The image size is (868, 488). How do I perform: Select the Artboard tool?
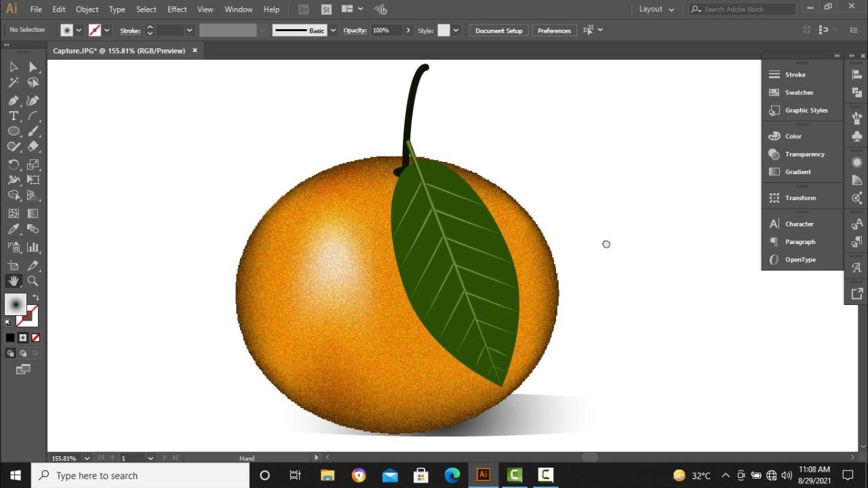click(x=14, y=266)
